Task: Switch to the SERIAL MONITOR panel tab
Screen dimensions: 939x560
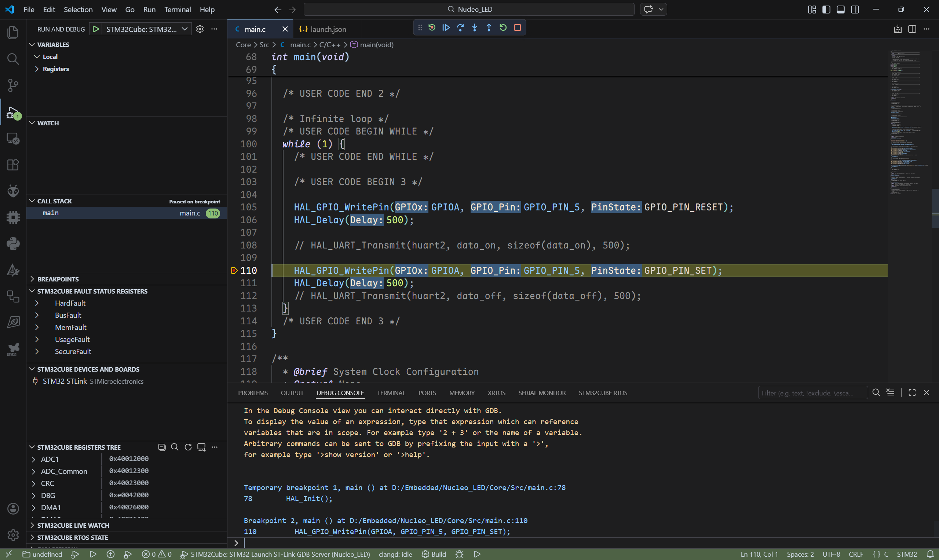Action: 542,393
